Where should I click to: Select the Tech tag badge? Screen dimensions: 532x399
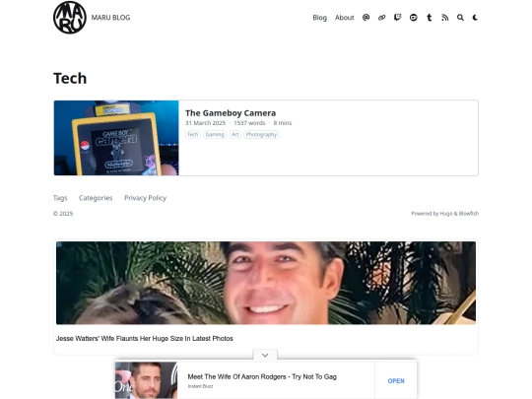click(193, 134)
